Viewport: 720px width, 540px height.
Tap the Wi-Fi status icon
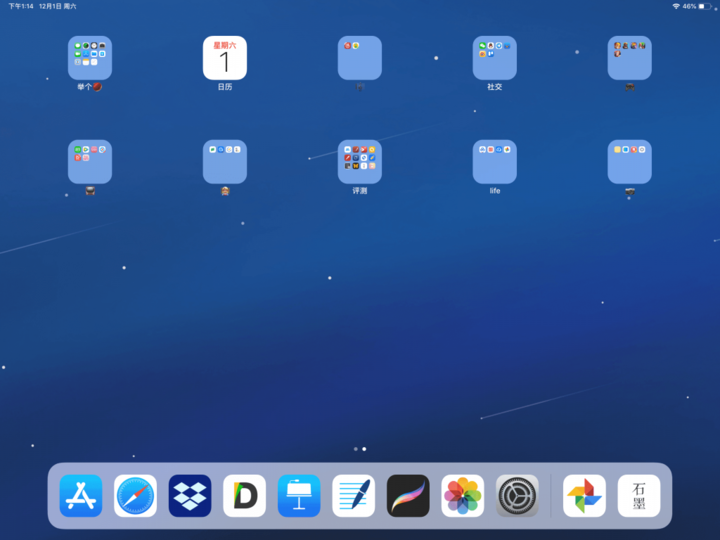(x=676, y=6)
